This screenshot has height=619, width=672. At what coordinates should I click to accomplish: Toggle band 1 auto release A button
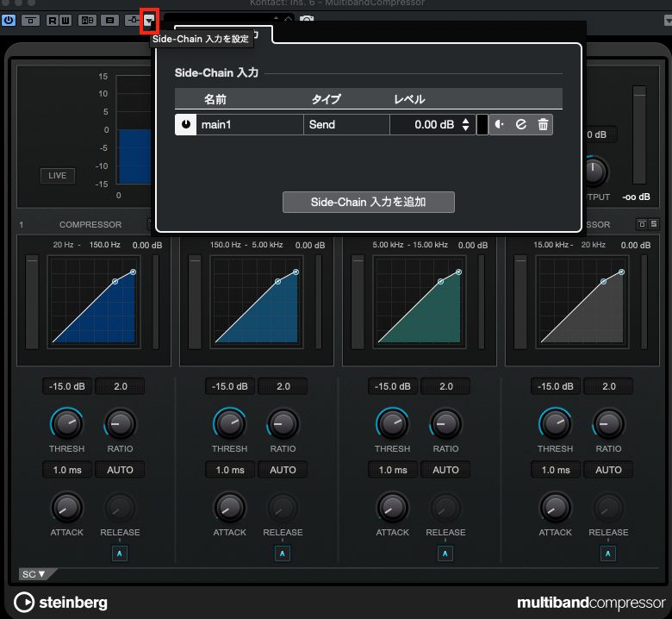pos(120,553)
